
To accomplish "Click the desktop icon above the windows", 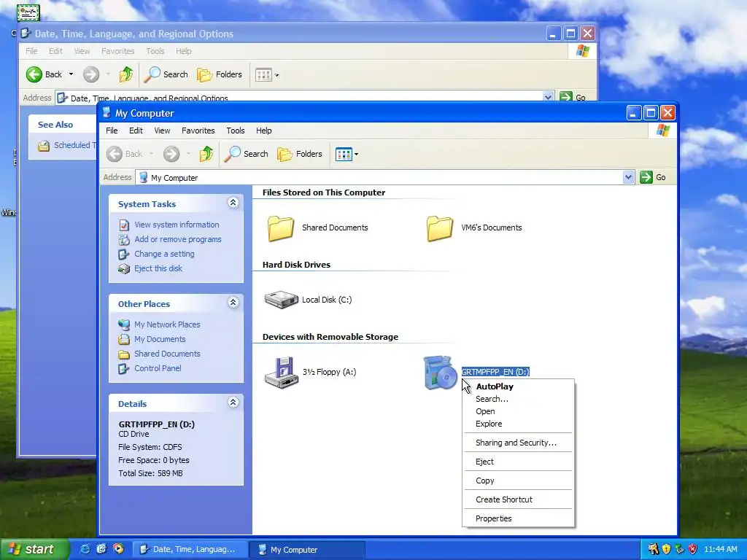I will click(x=28, y=12).
